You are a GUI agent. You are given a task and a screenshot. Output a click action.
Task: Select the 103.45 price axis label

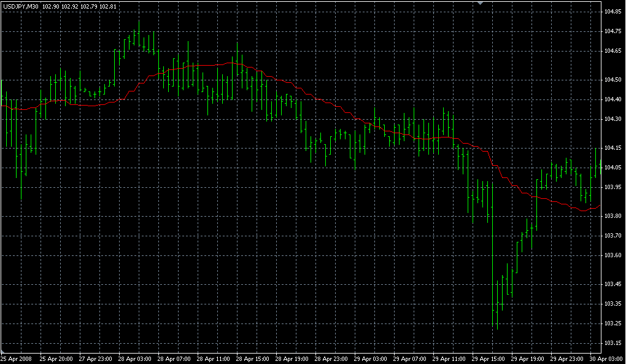pos(612,284)
